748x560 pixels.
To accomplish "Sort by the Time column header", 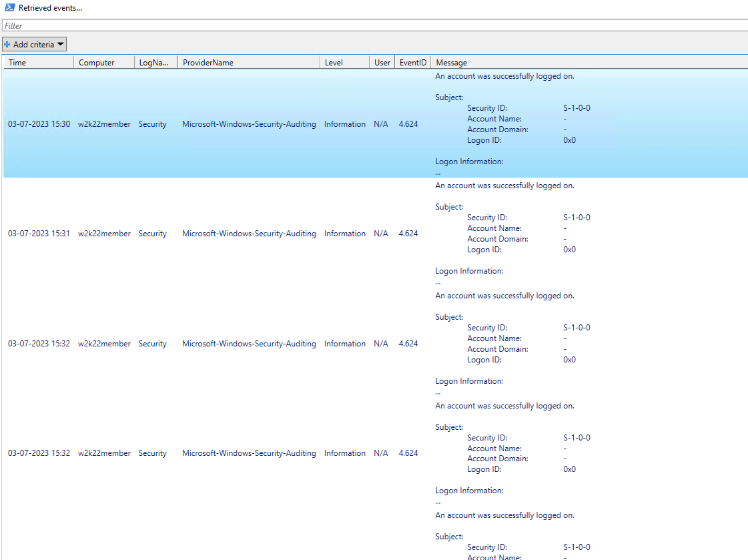I will (x=39, y=63).
